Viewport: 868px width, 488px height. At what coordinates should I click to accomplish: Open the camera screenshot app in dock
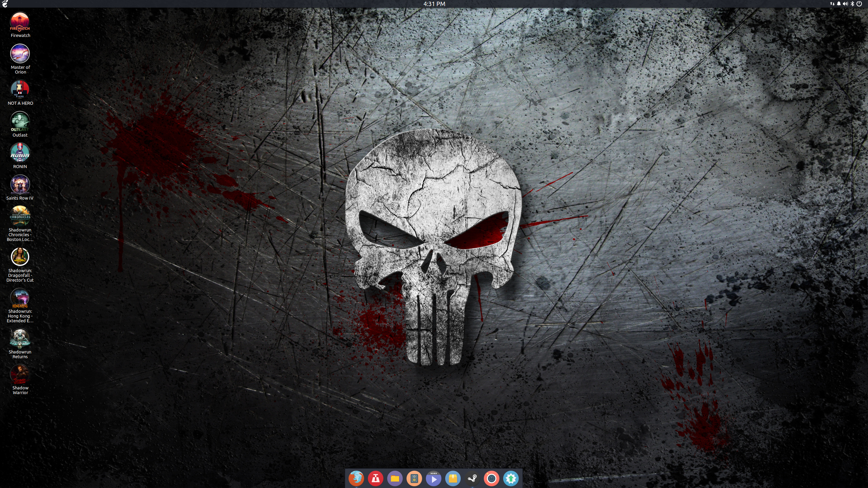pyautogui.click(x=491, y=479)
